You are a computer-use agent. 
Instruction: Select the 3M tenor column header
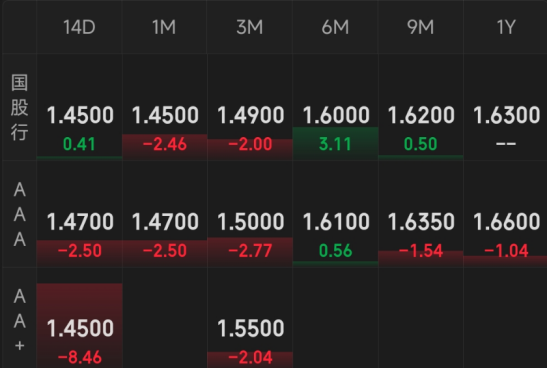click(x=250, y=27)
